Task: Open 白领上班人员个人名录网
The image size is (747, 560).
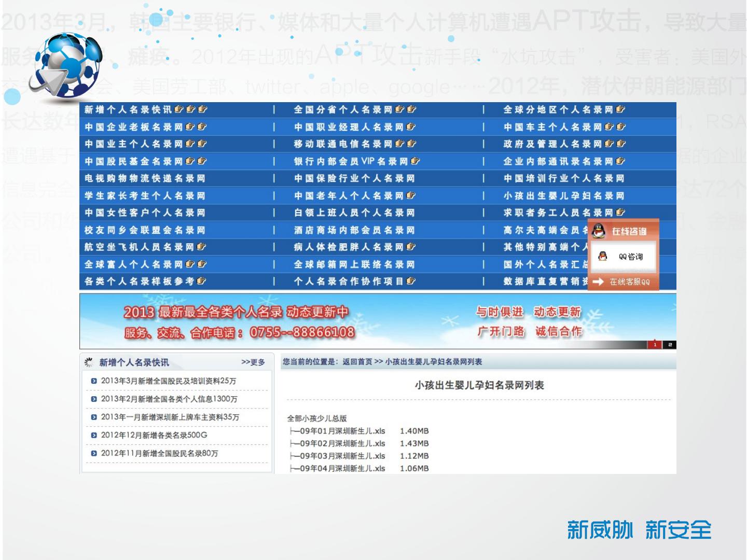Action: (x=354, y=213)
